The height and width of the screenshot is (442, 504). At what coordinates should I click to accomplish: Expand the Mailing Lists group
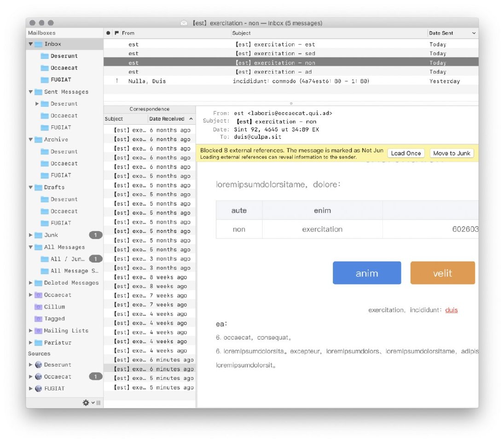coord(31,331)
